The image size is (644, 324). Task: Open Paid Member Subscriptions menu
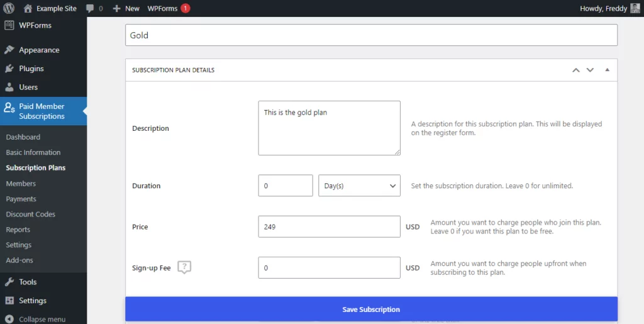click(x=43, y=111)
